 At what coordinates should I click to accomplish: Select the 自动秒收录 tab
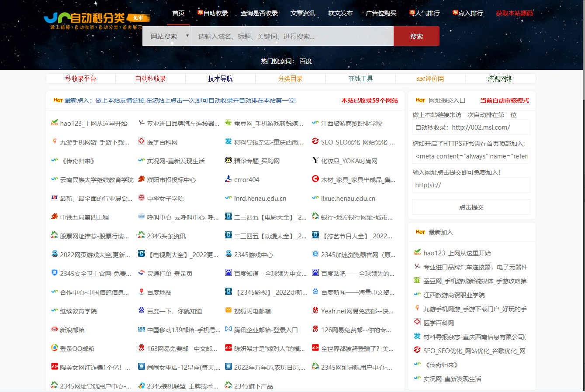(x=151, y=79)
